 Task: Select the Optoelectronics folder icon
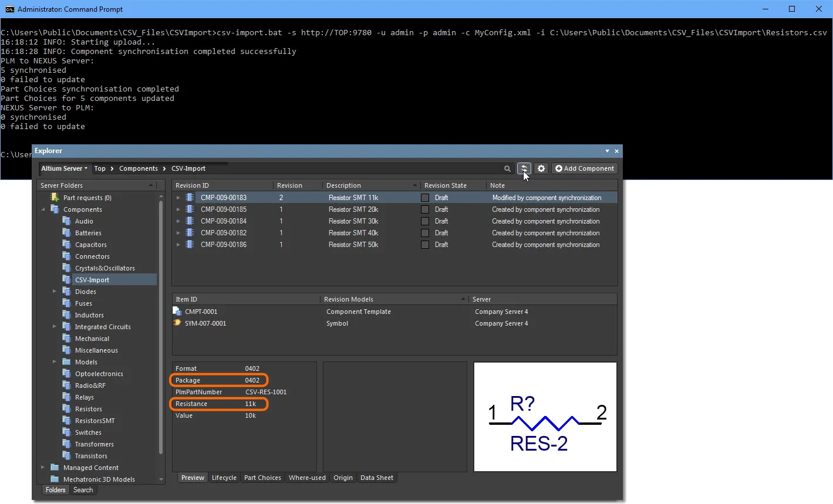[x=67, y=374]
